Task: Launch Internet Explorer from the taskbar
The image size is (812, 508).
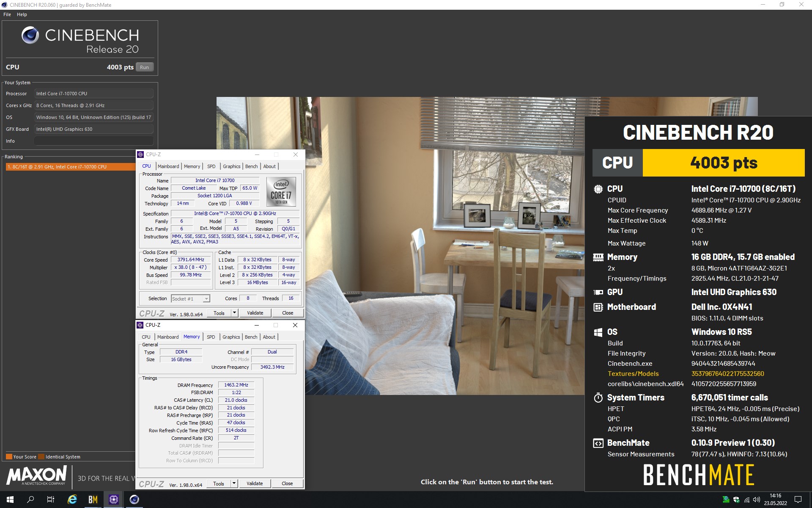Action: [72, 500]
